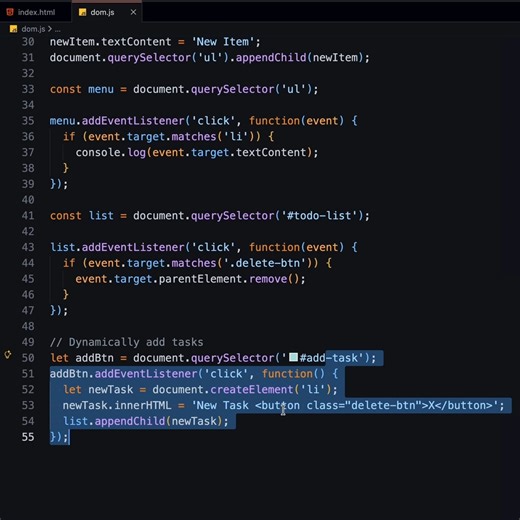Click the lightbulb code action on line 50
Image resolution: width=520 pixels, height=520 pixels.
point(8,354)
